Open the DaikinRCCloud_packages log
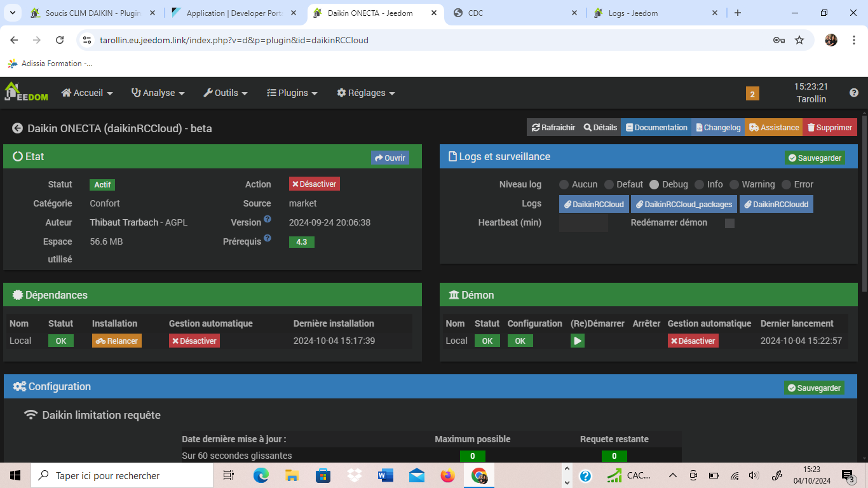The height and width of the screenshot is (488, 868). pyautogui.click(x=684, y=204)
